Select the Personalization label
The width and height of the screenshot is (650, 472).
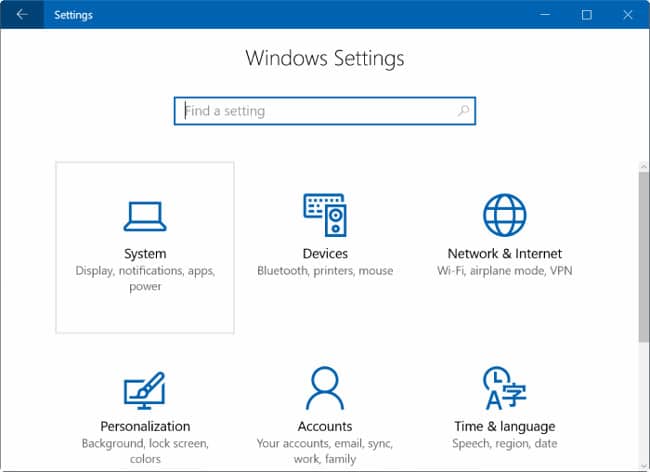tap(145, 426)
